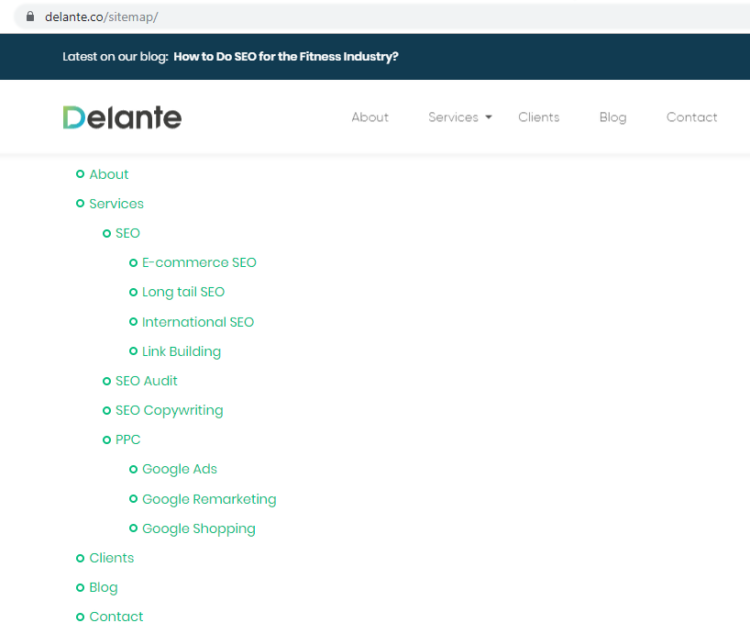Screen dimensions: 750x634
Task: Open Services in top navigation
Action: pyautogui.click(x=453, y=117)
